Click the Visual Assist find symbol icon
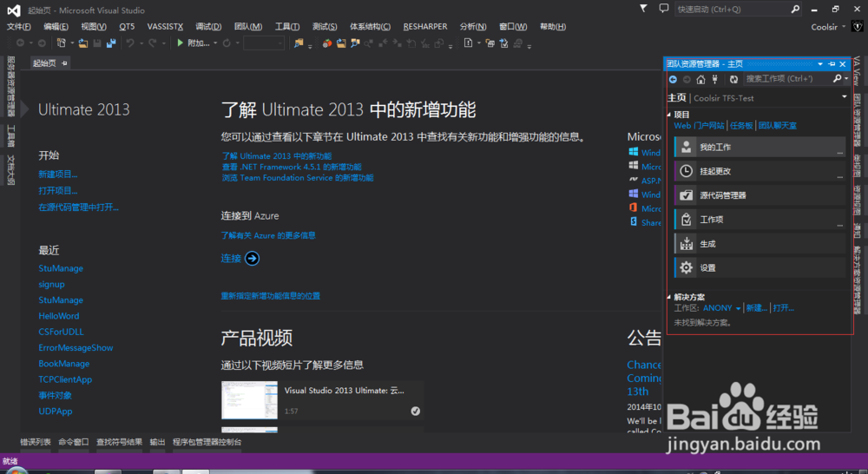Screen dimensions: 868x474 point(355,43)
